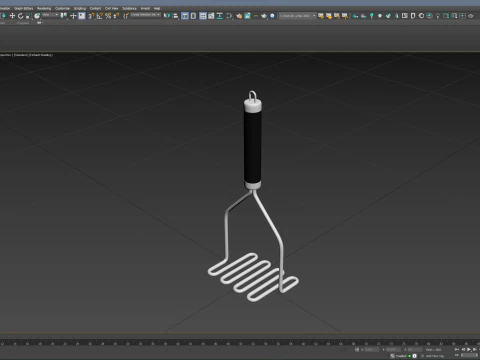Select the Select and Place tool

point(37,16)
